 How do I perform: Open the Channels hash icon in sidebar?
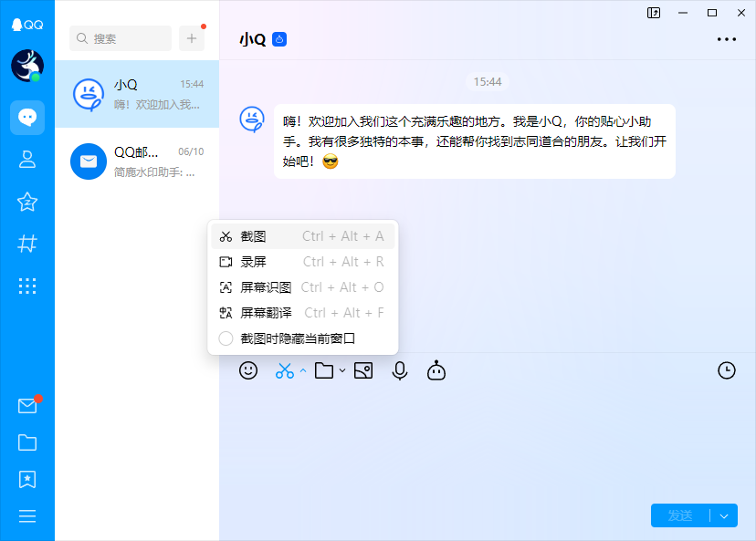[x=27, y=244]
